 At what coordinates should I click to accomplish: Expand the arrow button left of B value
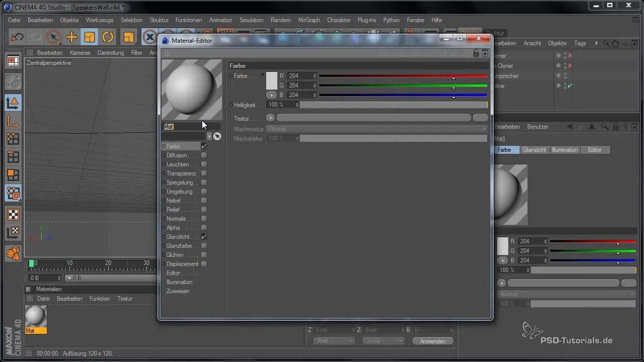point(271,95)
